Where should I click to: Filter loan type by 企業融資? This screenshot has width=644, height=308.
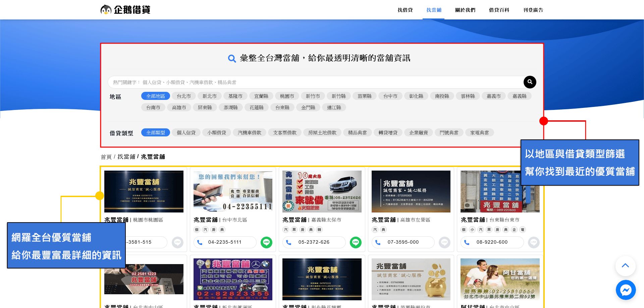[x=419, y=133]
